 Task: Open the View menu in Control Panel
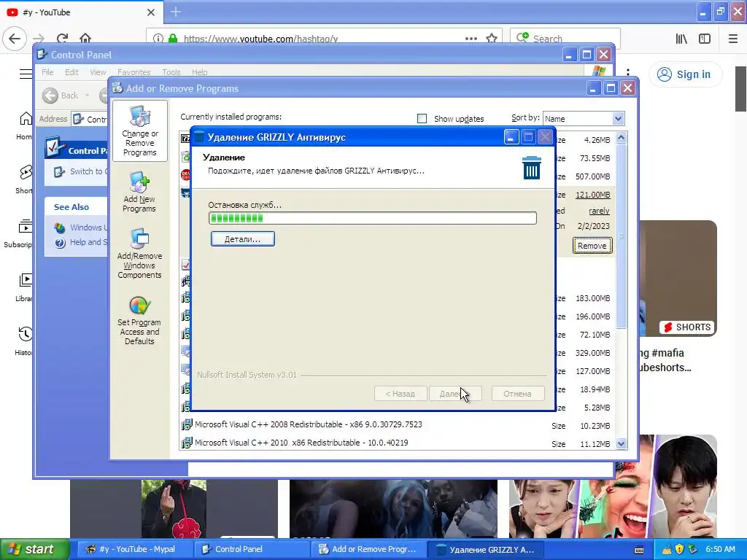pyautogui.click(x=98, y=72)
